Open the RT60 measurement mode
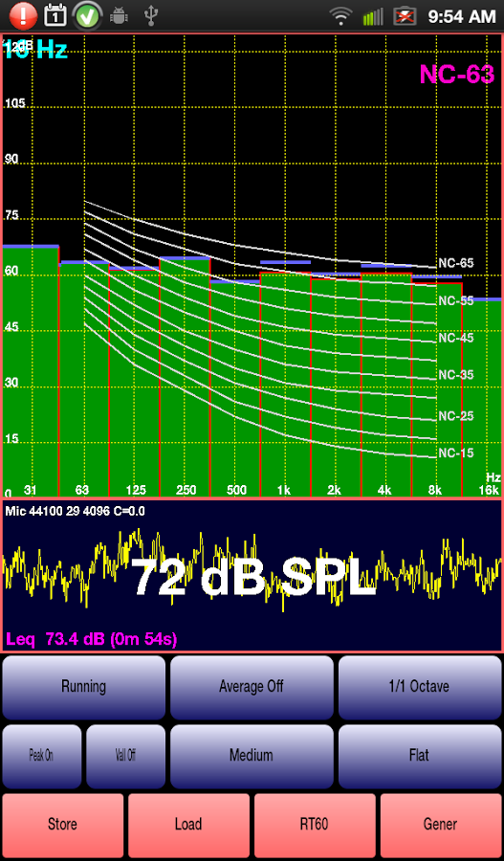The width and height of the screenshot is (504, 861). (315, 825)
